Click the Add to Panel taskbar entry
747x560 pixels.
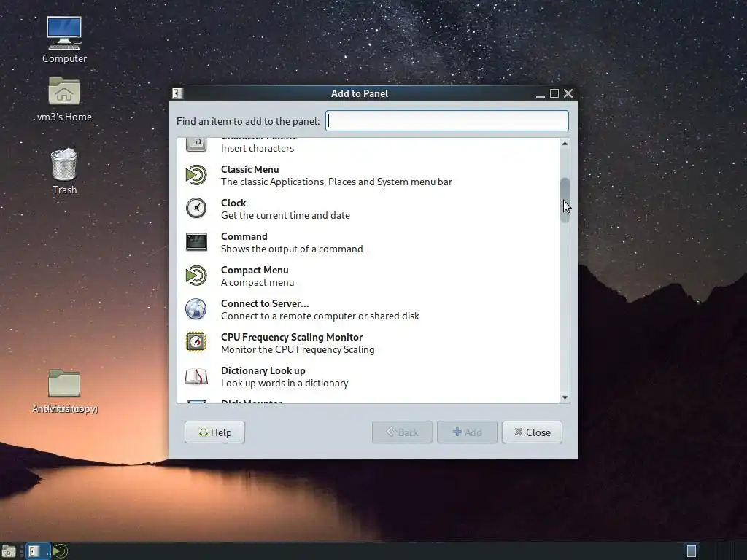point(37,551)
